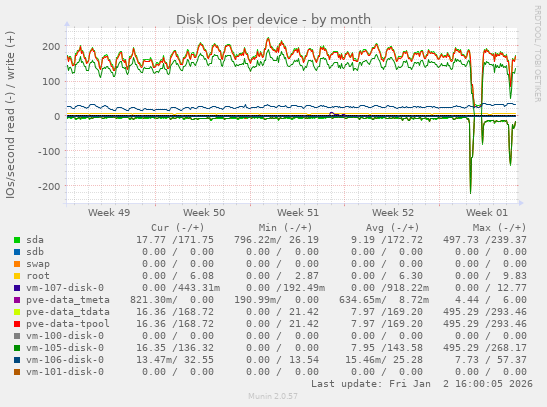The image size is (547, 407).
Task: Click vm-106-disk-0 Max value 7.73 / 57.37
Action: click(491, 360)
